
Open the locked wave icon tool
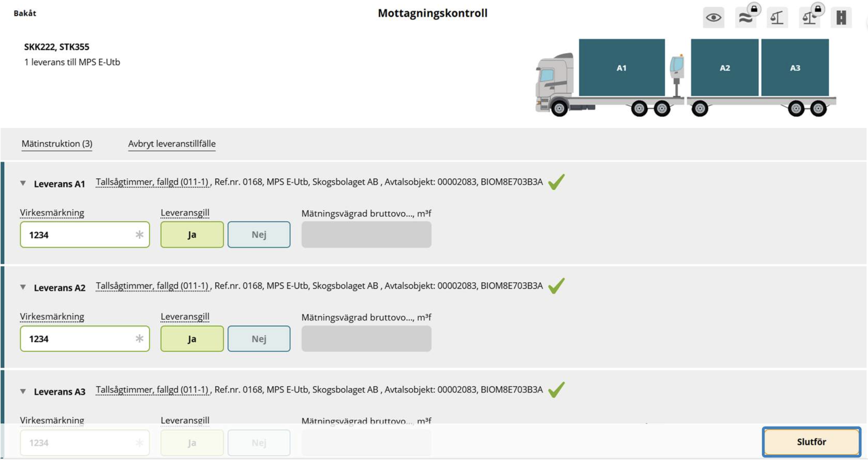tap(746, 17)
